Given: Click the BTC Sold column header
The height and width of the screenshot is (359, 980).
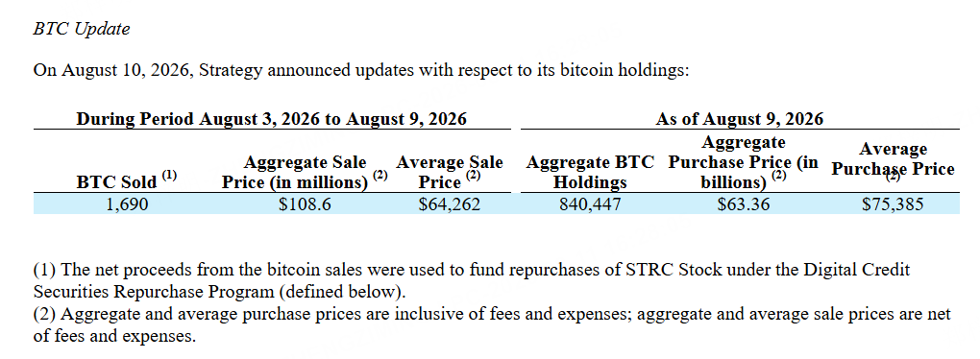Looking at the screenshot, I should coord(127,180).
